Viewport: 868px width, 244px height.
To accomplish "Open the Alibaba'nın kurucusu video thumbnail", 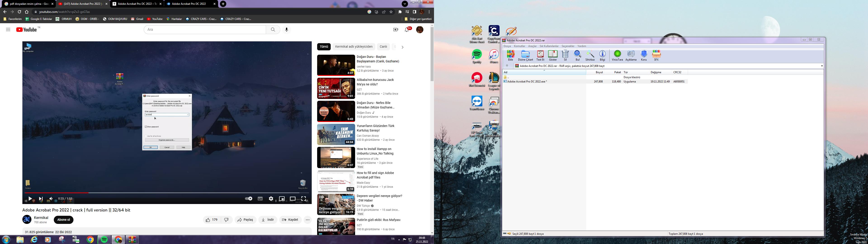I will [336, 88].
